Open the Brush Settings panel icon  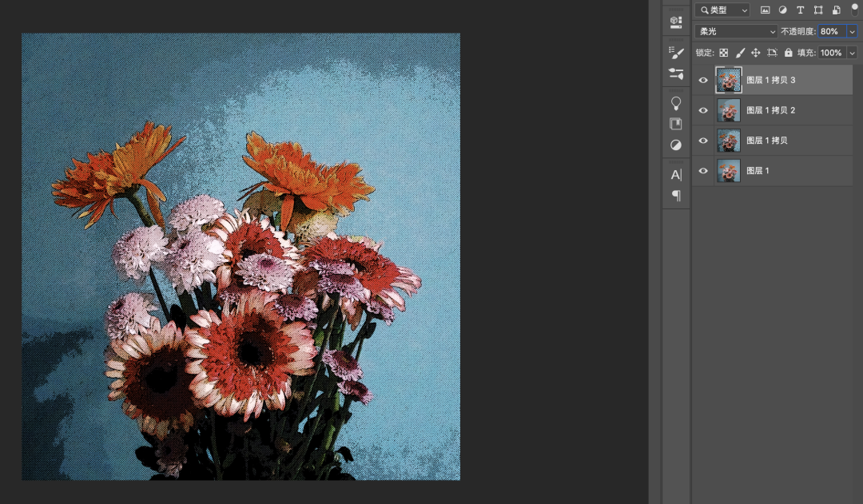pyautogui.click(x=676, y=53)
